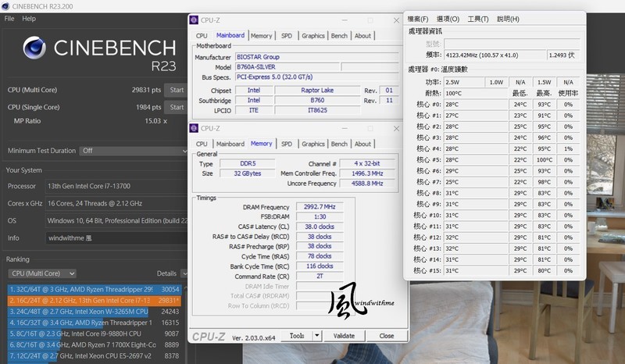
Task: Open About tab in Memory CPU-Z window
Action: click(362, 144)
